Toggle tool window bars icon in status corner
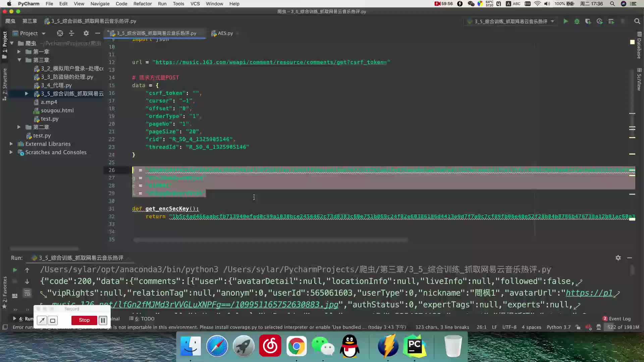This screenshot has height=362, width=644. click(5, 327)
